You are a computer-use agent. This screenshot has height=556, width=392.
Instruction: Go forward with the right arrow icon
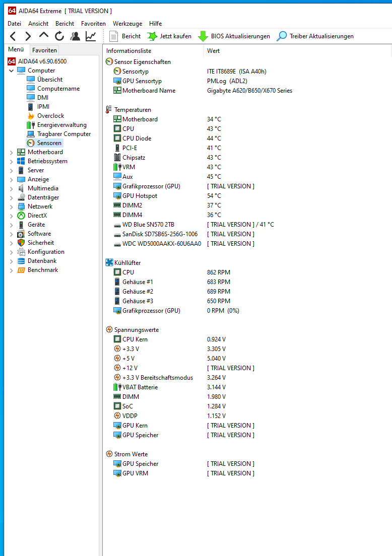28,36
